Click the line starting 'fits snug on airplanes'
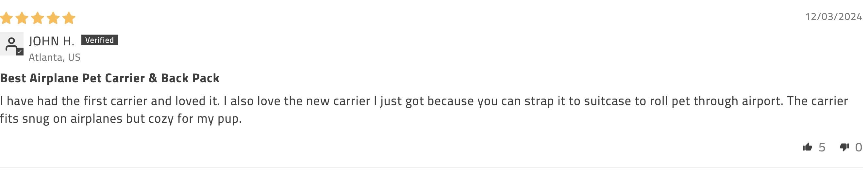 [x=121, y=118]
